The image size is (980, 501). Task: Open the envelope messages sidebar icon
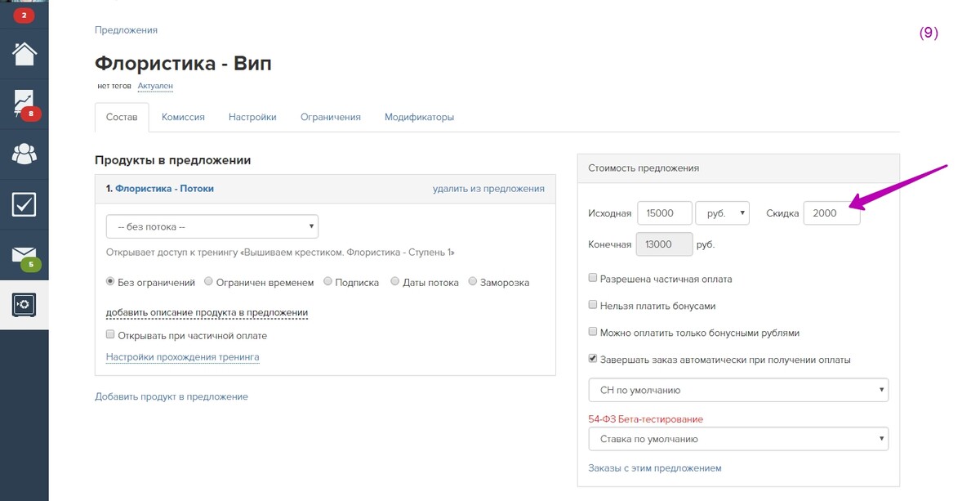coord(24,254)
